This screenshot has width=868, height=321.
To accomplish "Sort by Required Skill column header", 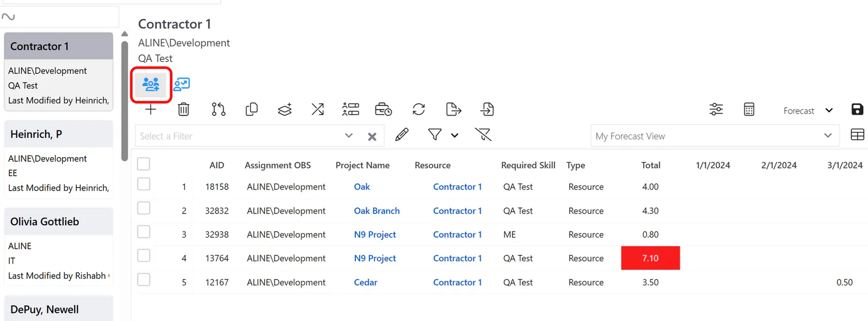I will click(528, 165).
